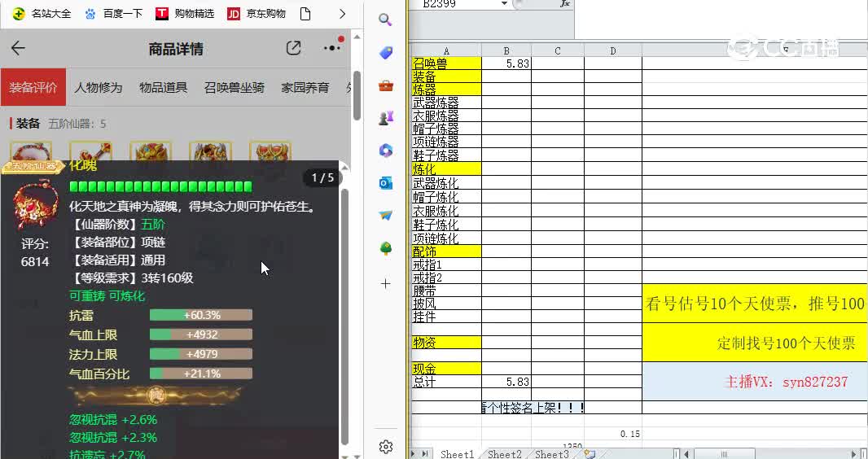This screenshot has height=459, width=868.
Task: Select the 配饰 yellow cell
Action: pos(447,251)
